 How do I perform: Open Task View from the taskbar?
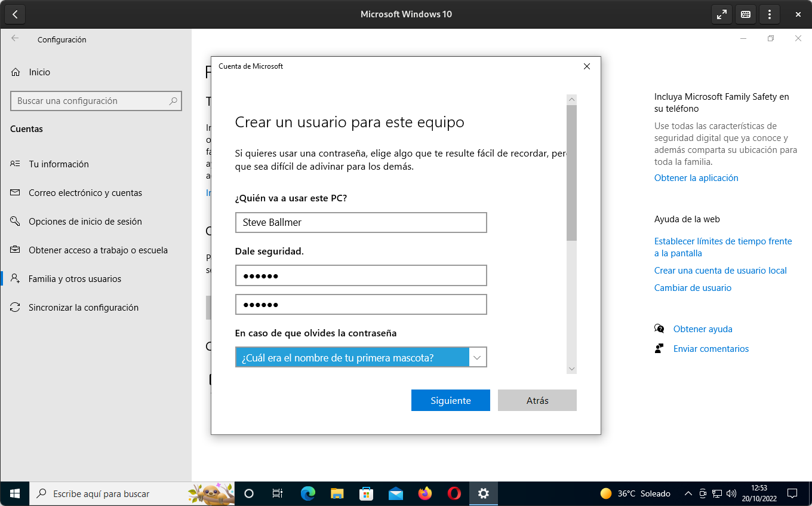(278, 493)
